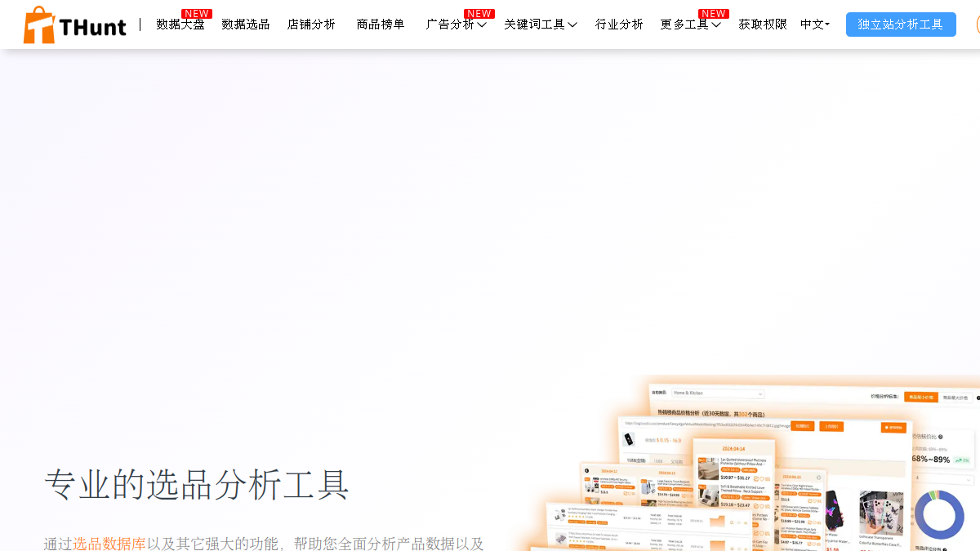The width and height of the screenshot is (980, 551).
Task: Open the 中文 language selector
Action: click(815, 24)
